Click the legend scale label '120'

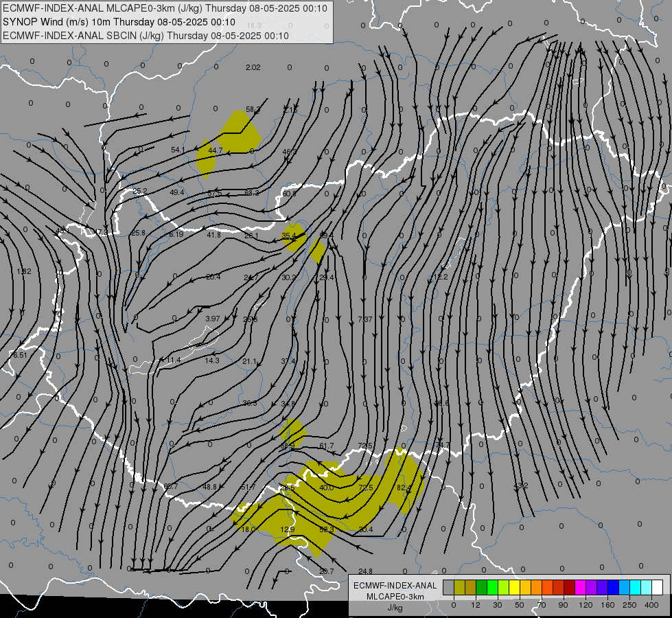(586, 605)
